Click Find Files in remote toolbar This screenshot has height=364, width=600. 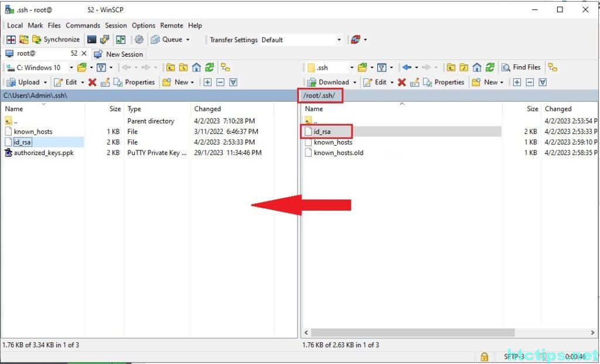tap(521, 68)
